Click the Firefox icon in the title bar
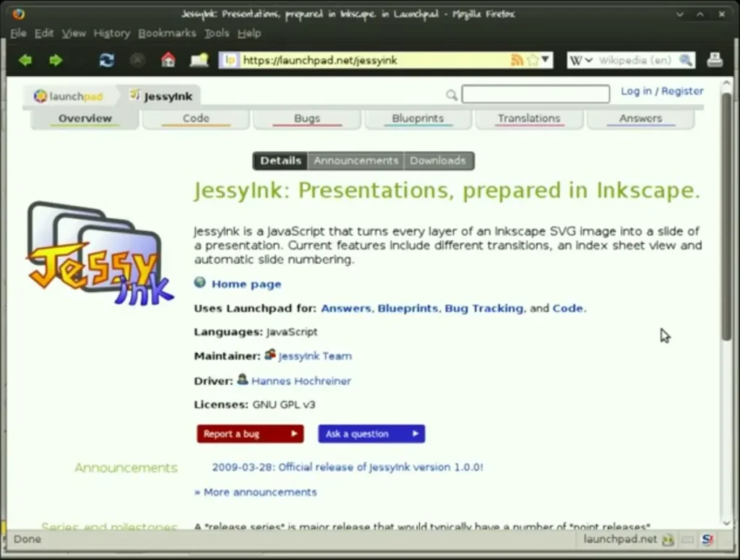The image size is (740, 560). tap(19, 14)
